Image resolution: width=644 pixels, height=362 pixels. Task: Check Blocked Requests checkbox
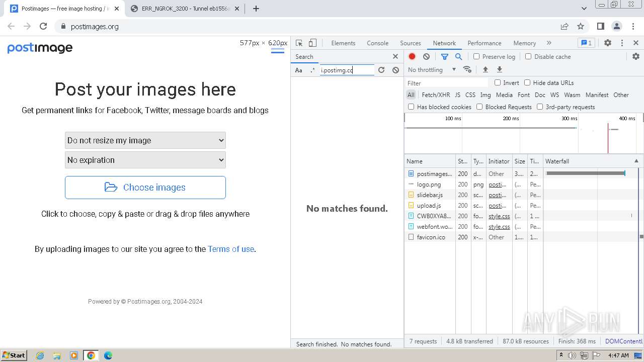479,107
